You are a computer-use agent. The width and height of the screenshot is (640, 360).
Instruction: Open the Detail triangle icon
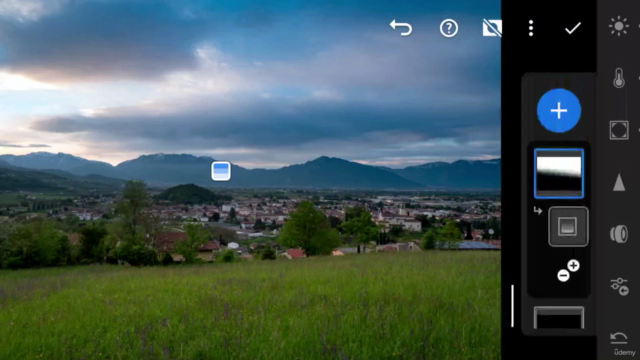(x=619, y=182)
